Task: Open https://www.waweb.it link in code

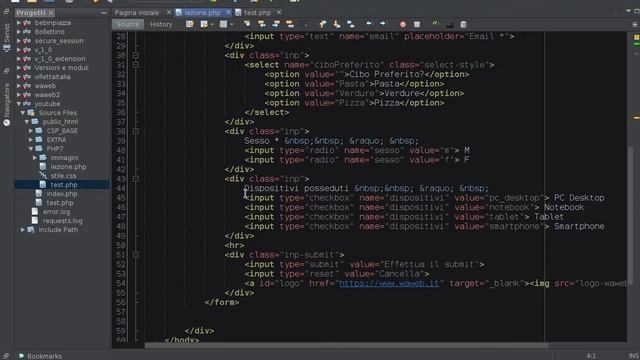Action: [389, 283]
